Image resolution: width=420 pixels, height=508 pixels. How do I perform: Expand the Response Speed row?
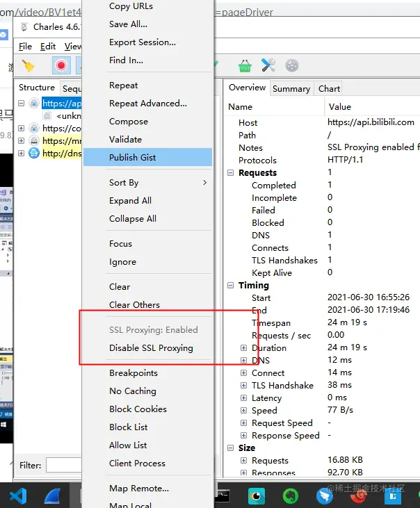[243, 435]
